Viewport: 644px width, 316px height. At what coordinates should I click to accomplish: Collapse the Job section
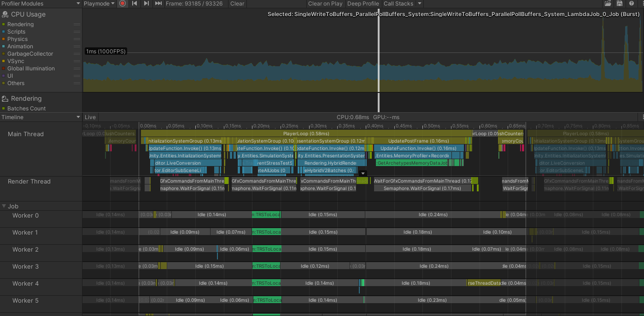click(4, 206)
